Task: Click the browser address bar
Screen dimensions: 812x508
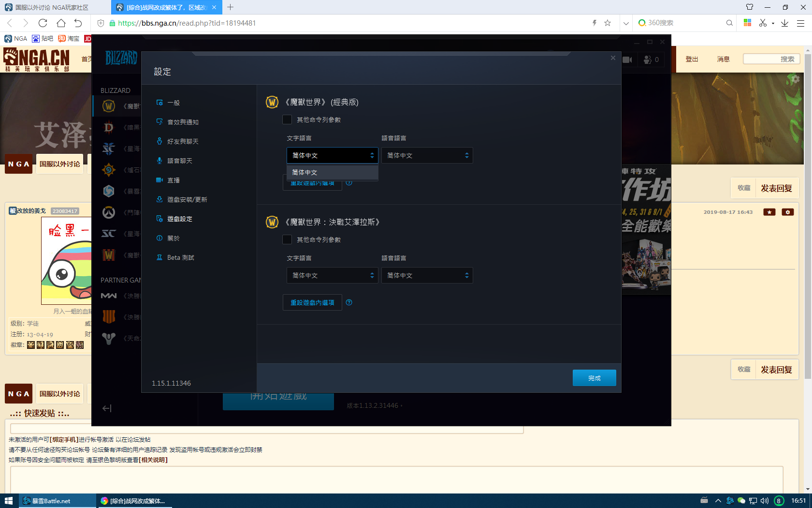Action: tap(348, 23)
